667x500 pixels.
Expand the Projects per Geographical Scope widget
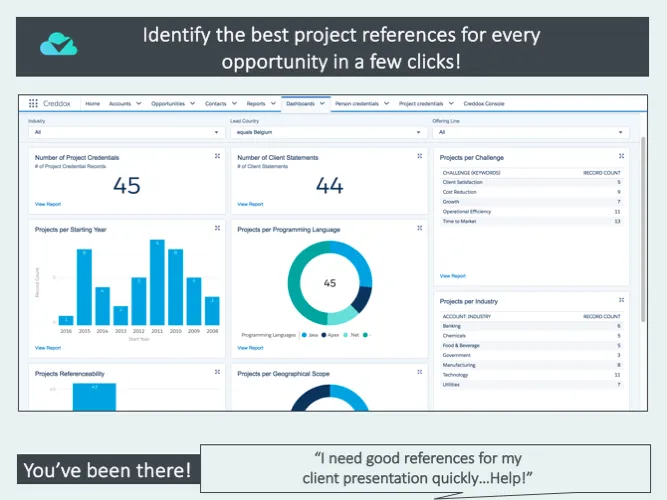[x=420, y=372]
